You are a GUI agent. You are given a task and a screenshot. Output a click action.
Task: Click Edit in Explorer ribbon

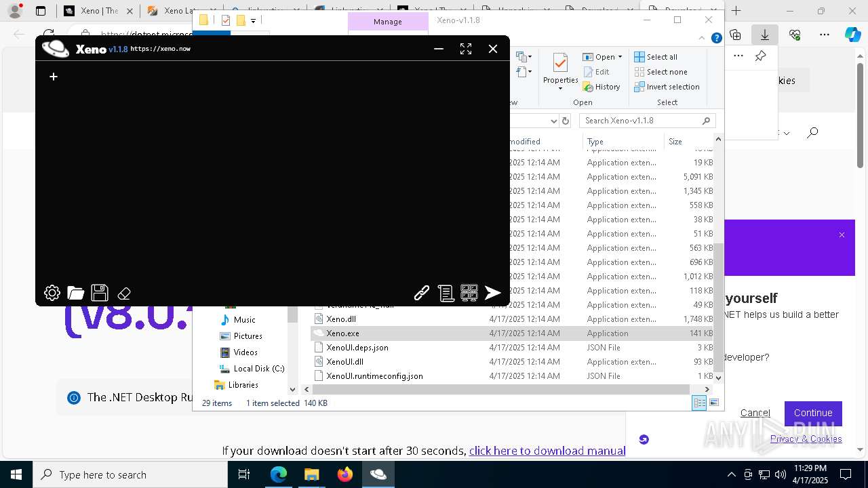pyautogui.click(x=596, y=72)
